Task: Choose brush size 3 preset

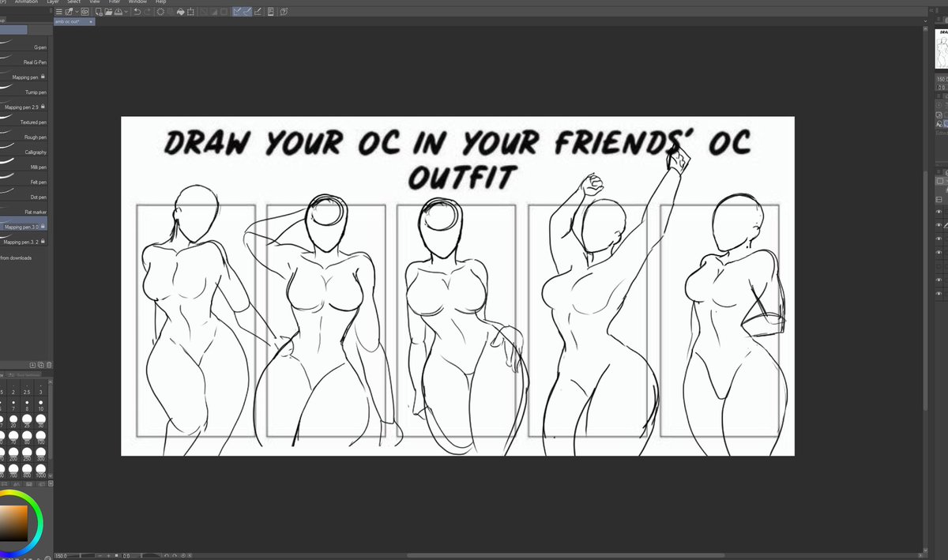Action: pyautogui.click(x=40, y=389)
